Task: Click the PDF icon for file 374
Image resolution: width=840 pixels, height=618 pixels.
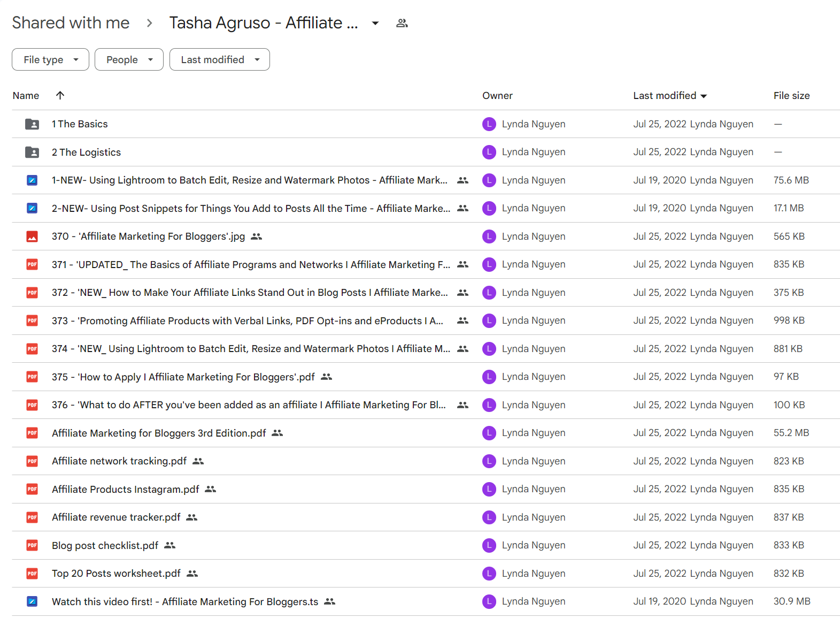Action: [32, 349]
